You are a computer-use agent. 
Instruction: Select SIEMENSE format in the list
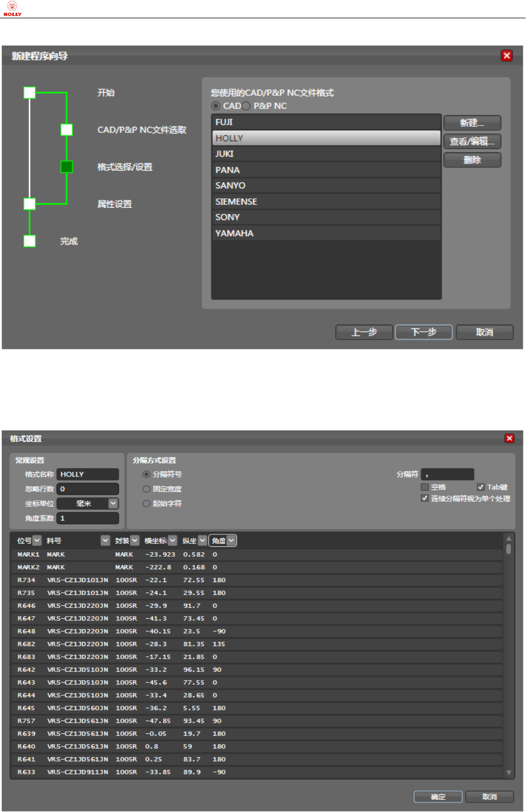326,201
